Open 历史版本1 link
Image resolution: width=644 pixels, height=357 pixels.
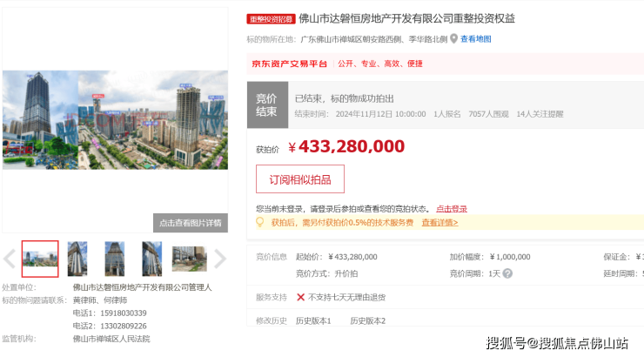click(313, 320)
